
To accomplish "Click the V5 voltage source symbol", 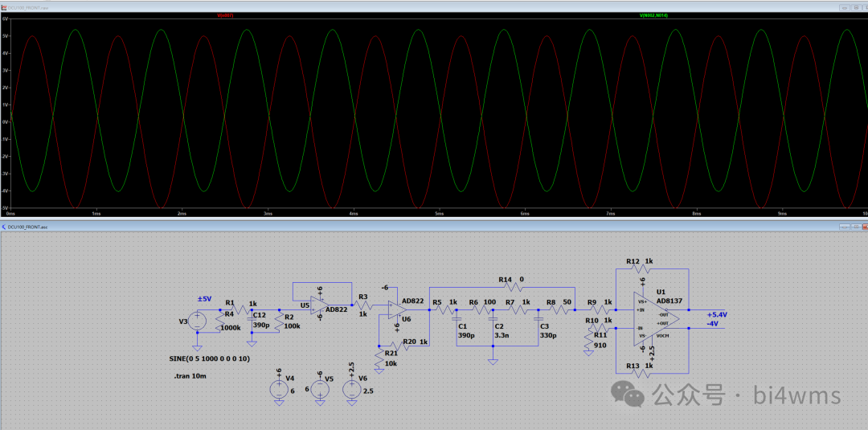I will 319,390.
